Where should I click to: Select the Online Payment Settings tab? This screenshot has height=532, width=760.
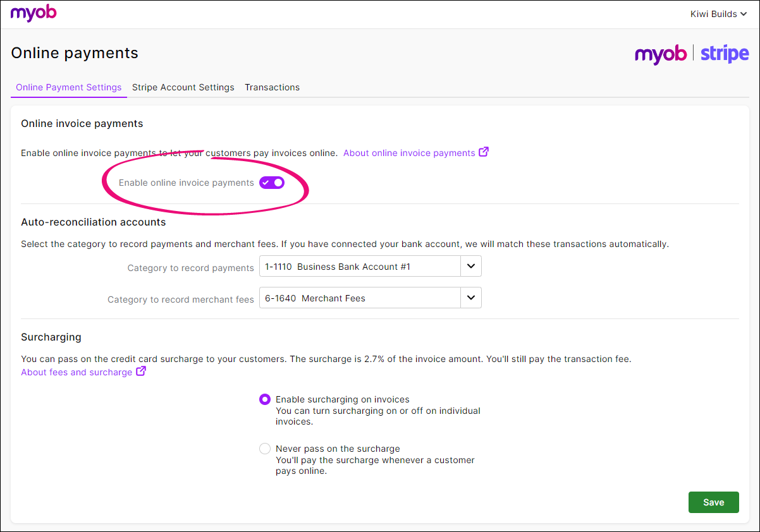(x=68, y=87)
